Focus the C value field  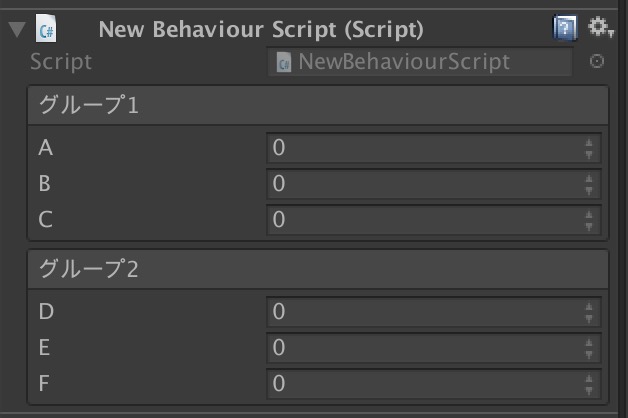[434, 220]
